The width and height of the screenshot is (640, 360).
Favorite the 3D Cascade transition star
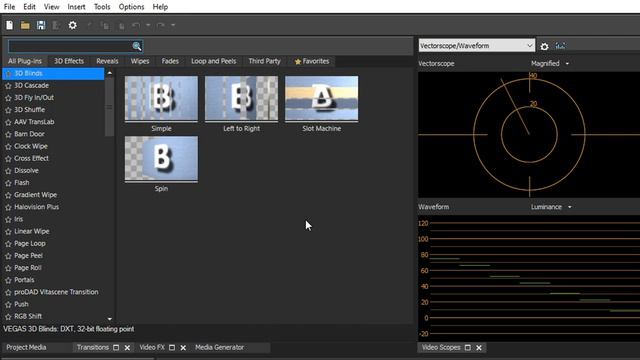point(8,86)
